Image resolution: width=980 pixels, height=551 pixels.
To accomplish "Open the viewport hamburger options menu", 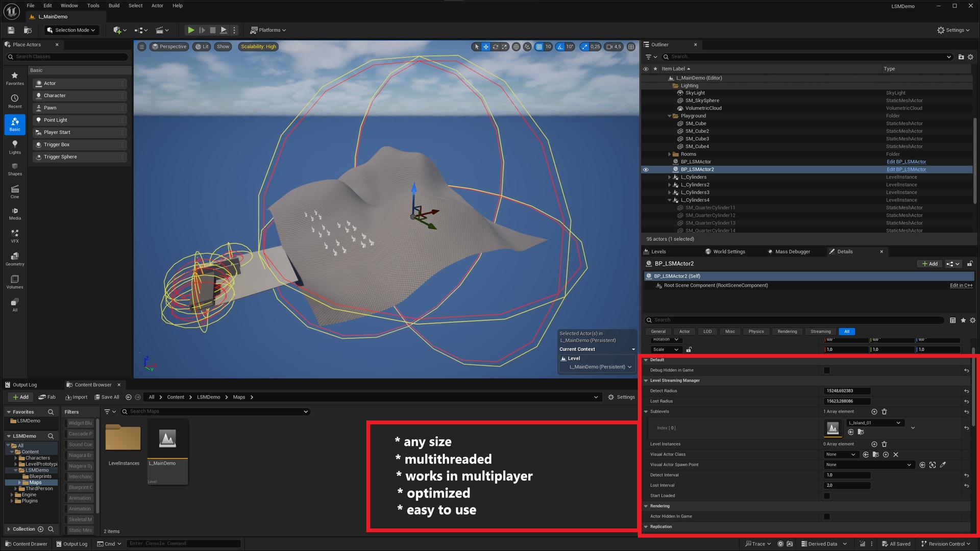I will point(142,46).
